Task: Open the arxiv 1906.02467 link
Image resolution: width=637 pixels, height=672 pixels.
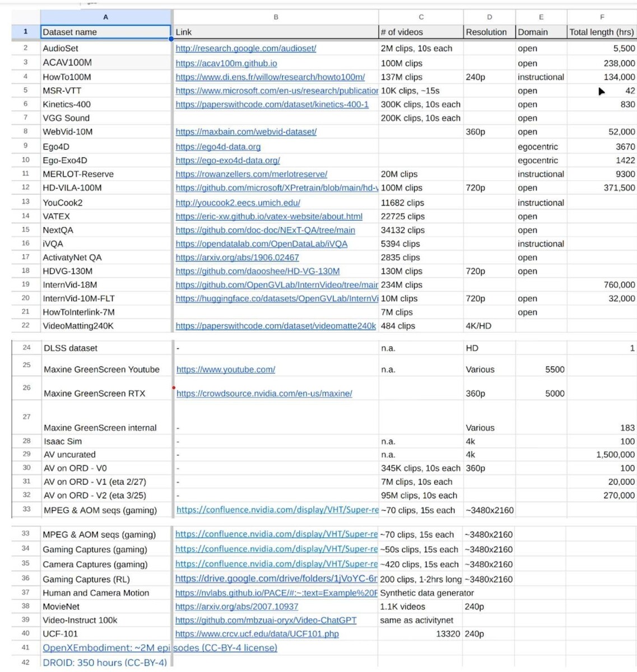Action: tap(237, 258)
